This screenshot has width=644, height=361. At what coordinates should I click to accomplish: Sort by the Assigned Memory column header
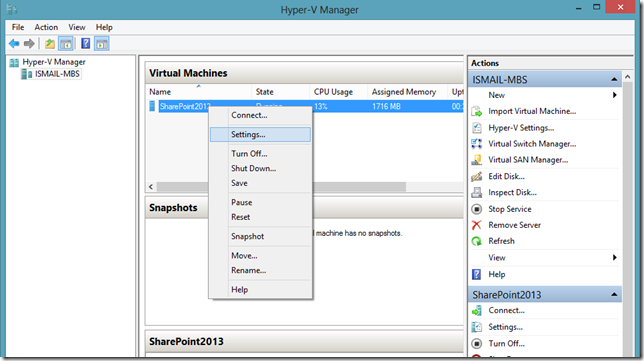pos(408,92)
